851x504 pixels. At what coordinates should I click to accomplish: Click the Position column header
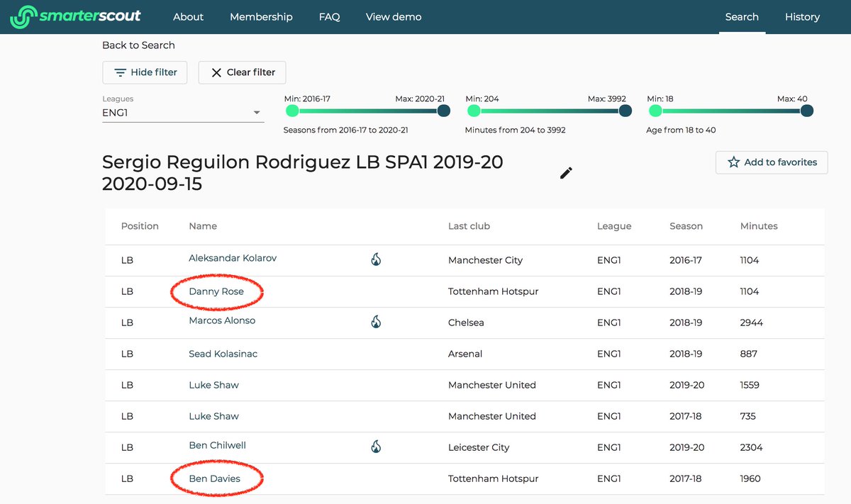point(140,226)
